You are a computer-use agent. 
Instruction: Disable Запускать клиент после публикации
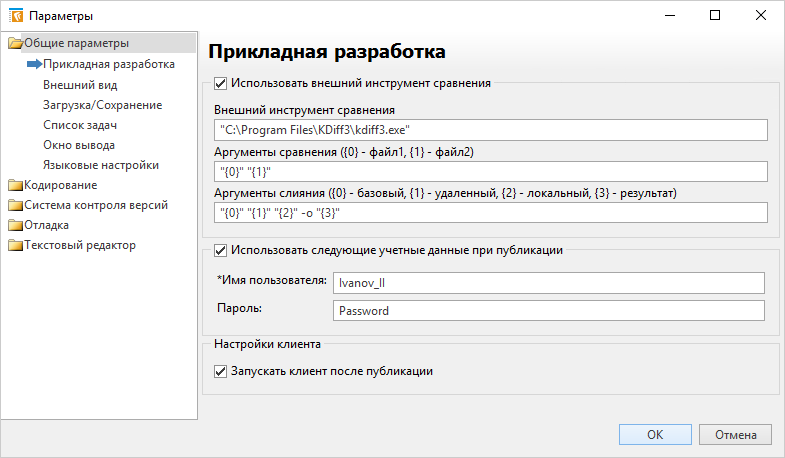(x=221, y=371)
